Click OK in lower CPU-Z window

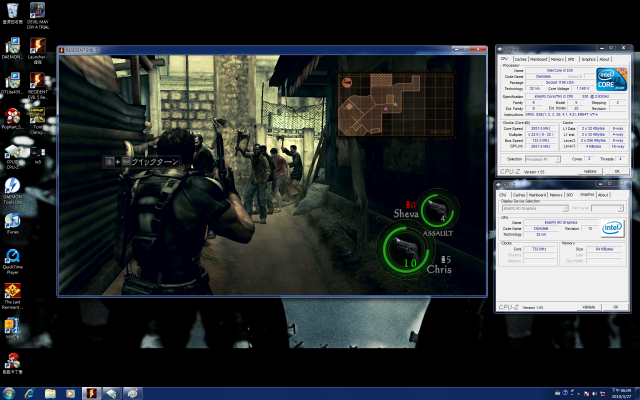[x=616, y=307]
